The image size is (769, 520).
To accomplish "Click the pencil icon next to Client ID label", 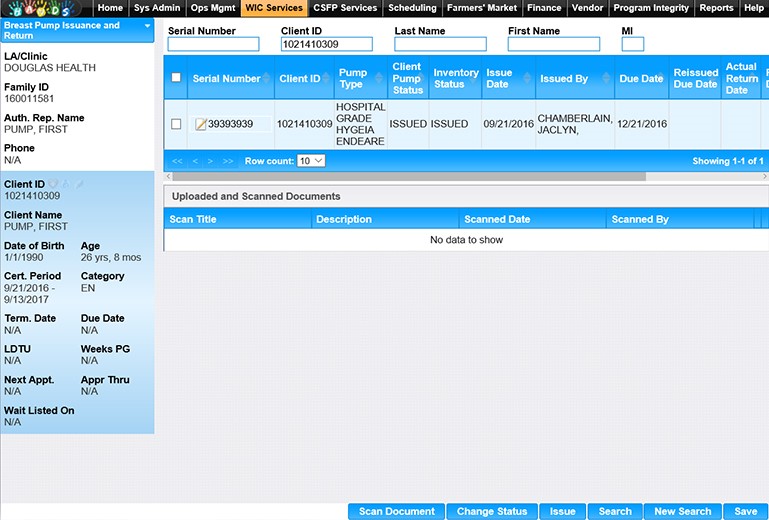I will pyautogui.click(x=79, y=184).
